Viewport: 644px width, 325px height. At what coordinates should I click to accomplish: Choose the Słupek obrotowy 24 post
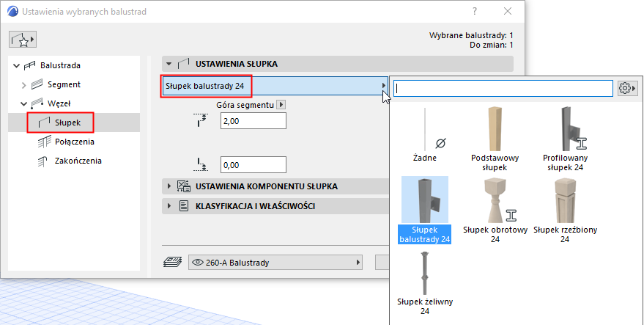[495, 211]
